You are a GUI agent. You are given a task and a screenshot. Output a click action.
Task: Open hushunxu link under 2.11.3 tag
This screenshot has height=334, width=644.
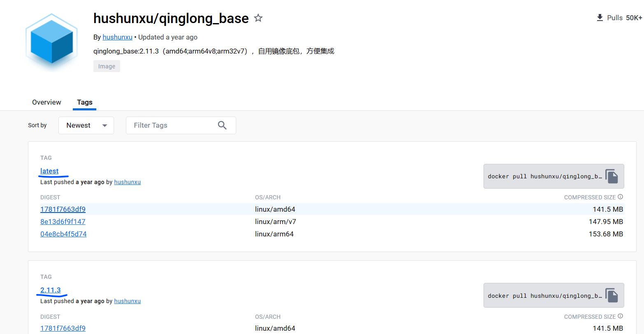(x=127, y=301)
